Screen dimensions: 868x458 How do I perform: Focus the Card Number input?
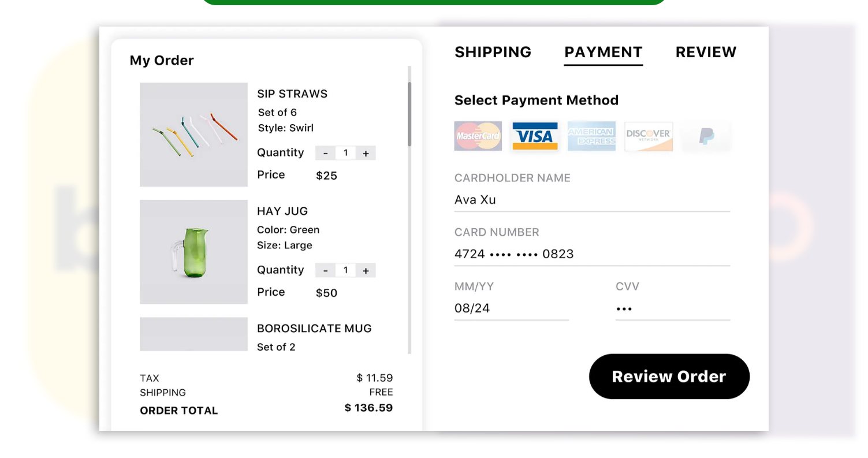coord(591,254)
